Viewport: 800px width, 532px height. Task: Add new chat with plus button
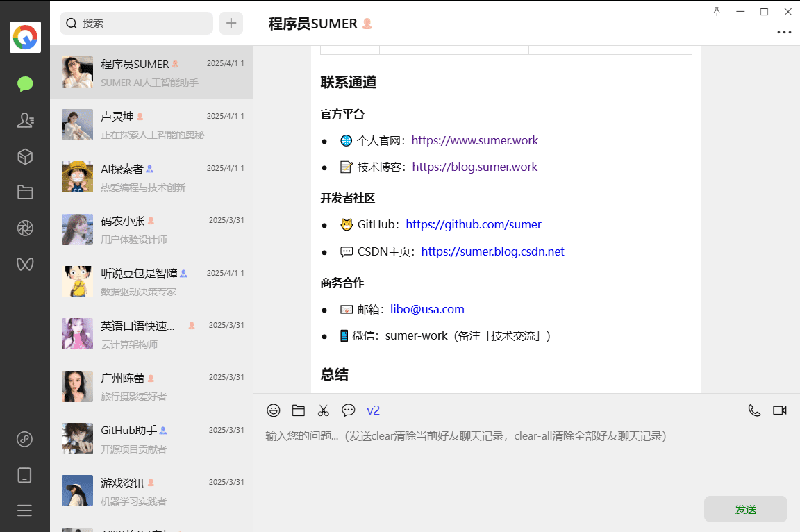pyautogui.click(x=231, y=23)
